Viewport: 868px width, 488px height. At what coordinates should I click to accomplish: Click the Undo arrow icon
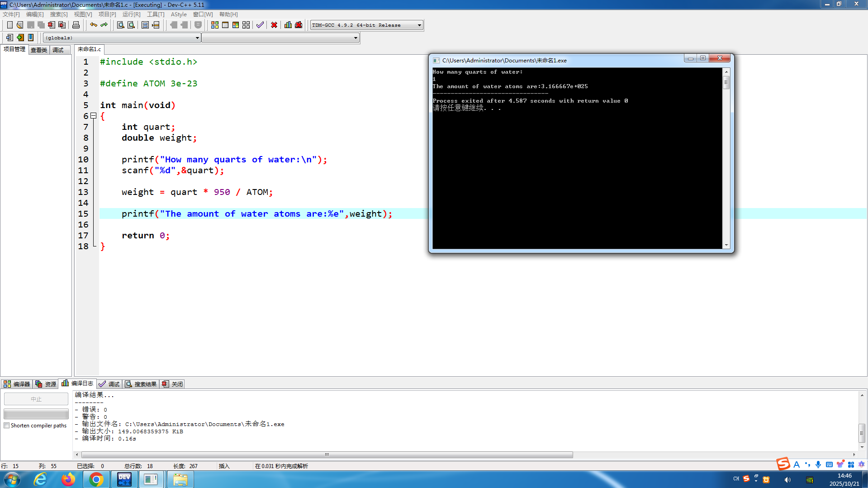click(94, 25)
